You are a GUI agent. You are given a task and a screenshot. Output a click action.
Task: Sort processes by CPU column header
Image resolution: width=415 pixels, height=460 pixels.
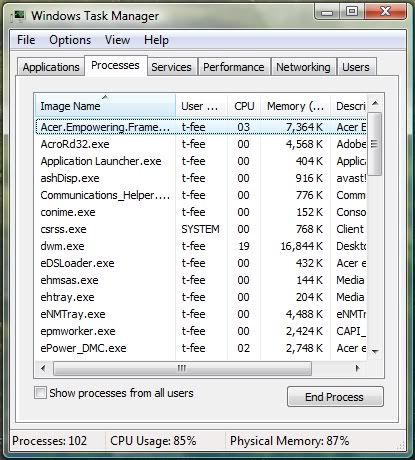click(244, 106)
